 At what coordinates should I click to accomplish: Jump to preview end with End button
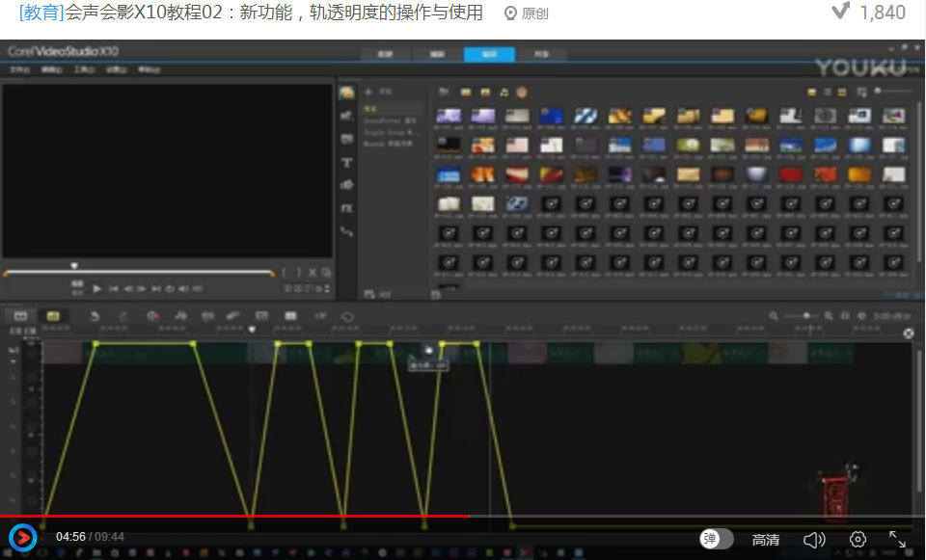pos(156,288)
